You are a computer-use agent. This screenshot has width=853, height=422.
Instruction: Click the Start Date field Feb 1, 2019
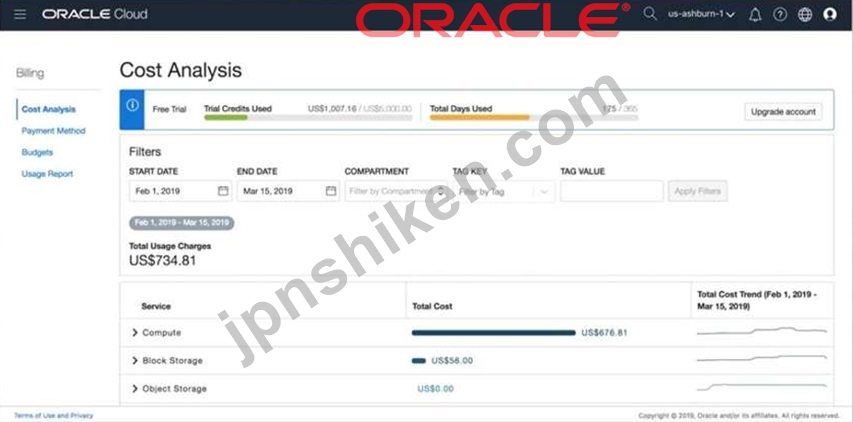point(180,191)
